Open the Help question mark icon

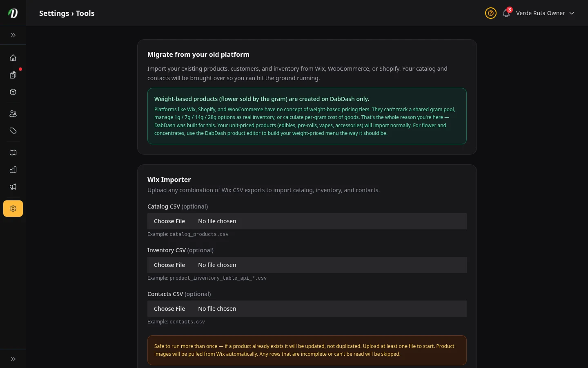click(x=490, y=13)
